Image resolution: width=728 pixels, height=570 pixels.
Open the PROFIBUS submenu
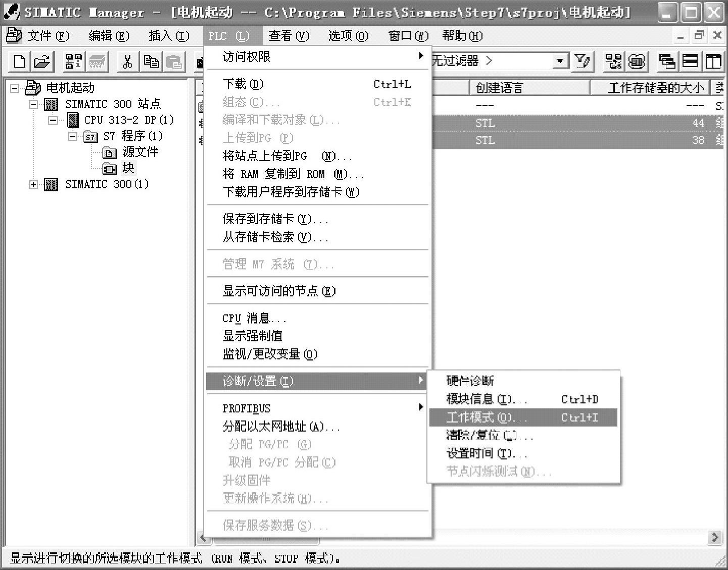pos(317,408)
